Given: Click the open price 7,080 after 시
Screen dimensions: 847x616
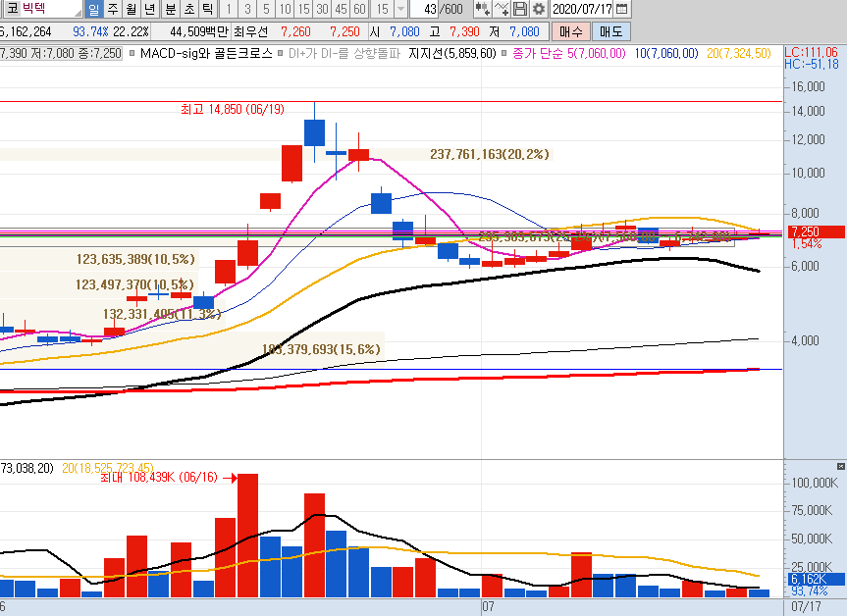Looking at the screenshot, I should click(x=404, y=31).
